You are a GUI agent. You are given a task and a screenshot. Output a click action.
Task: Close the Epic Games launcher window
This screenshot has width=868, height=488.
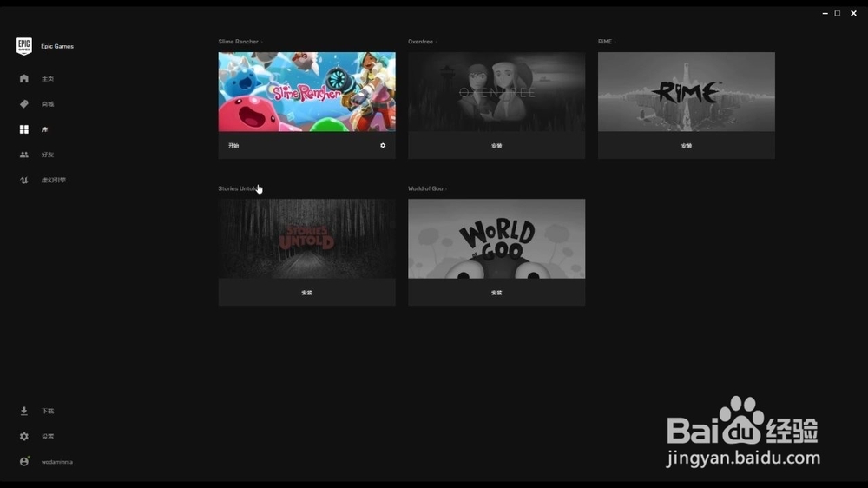[853, 13]
